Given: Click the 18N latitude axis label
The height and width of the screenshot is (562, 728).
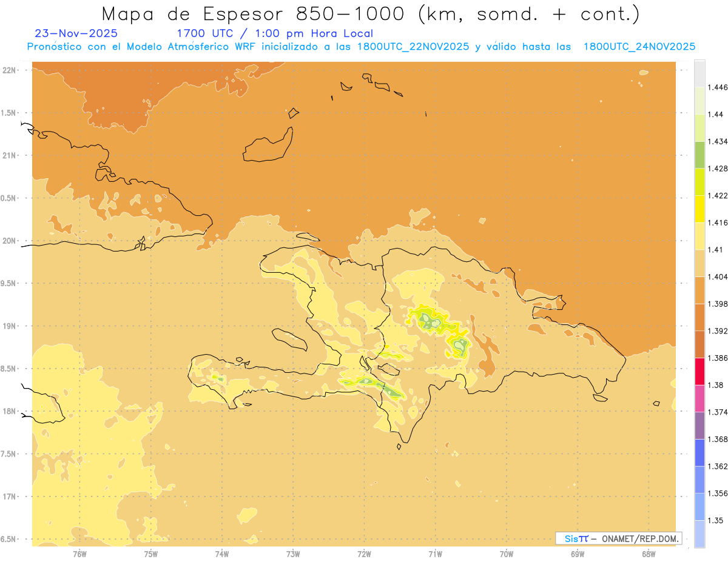Looking at the screenshot, I should click(x=10, y=411).
